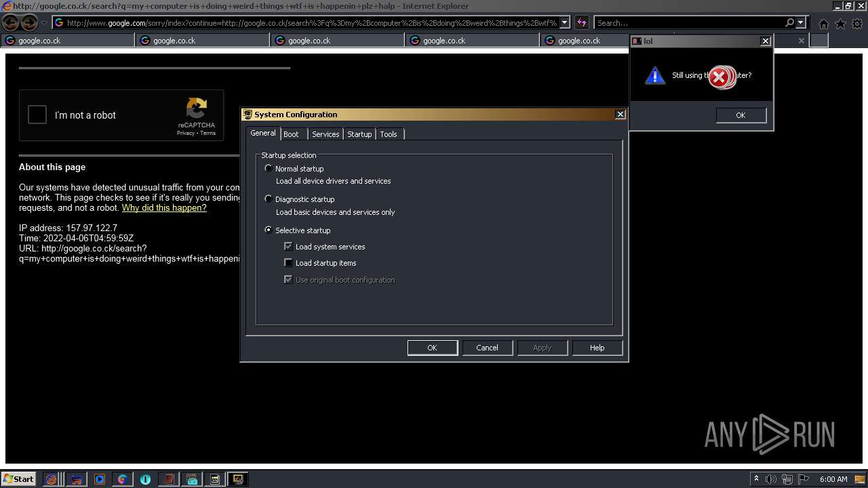Open the brown notepad taskbar icon
The height and width of the screenshot is (488, 868).
[169, 479]
